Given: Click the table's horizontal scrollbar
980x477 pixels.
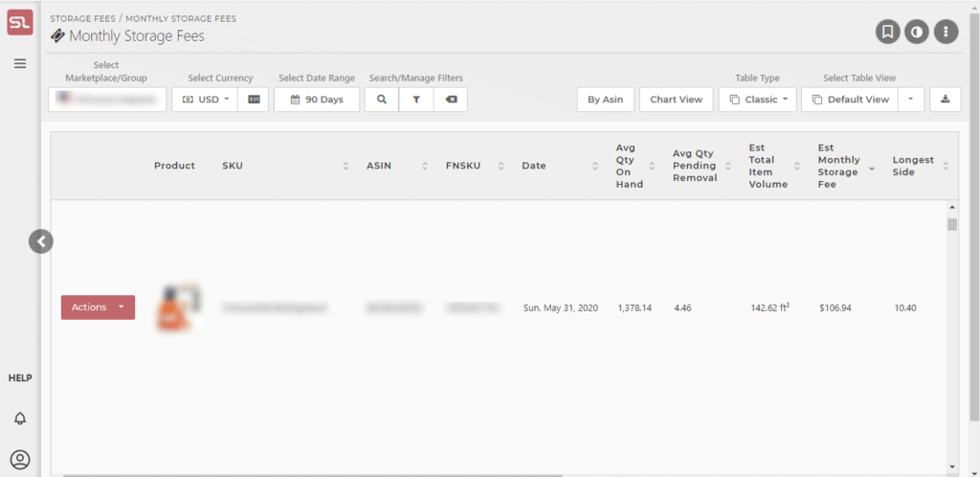Looking at the screenshot, I should [313, 475].
